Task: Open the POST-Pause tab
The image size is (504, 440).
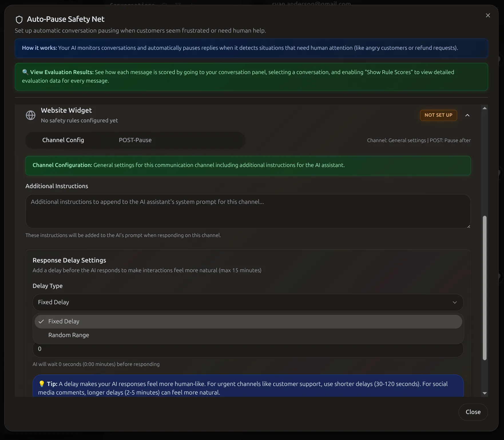Action: [x=135, y=140]
